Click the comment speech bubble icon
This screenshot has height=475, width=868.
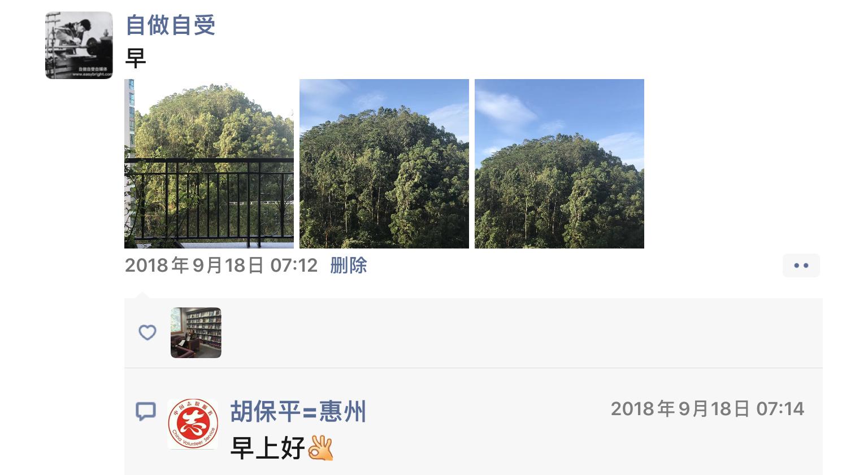pos(146,411)
